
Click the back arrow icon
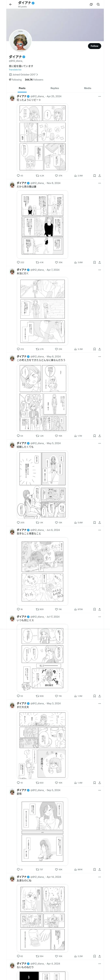(x=11, y=5)
